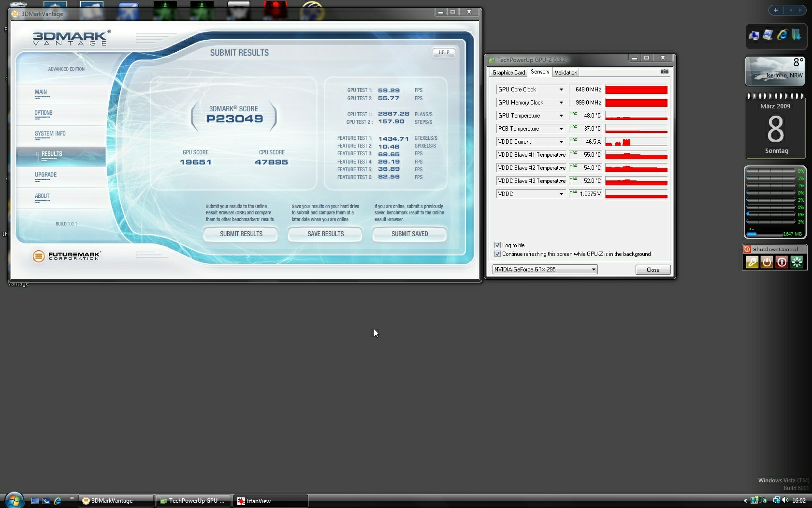This screenshot has width=812, height=508.
Task: Click Switch between windows quick launch icon
Action: click(x=46, y=501)
